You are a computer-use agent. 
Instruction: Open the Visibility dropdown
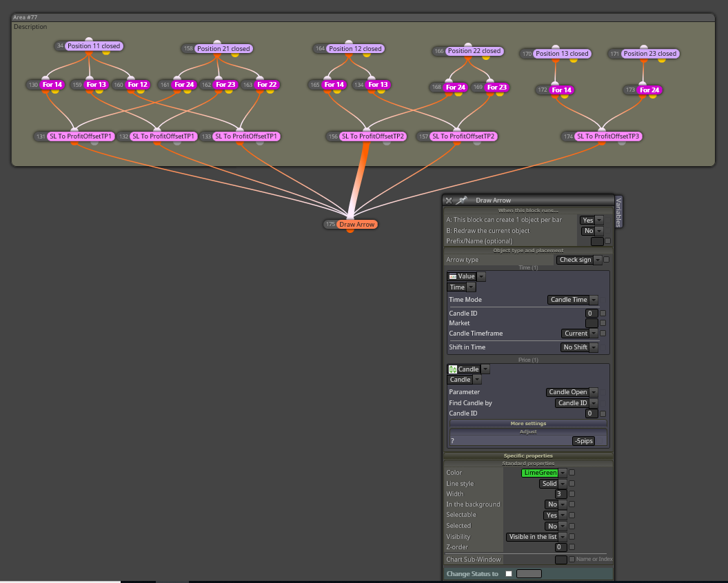536,537
